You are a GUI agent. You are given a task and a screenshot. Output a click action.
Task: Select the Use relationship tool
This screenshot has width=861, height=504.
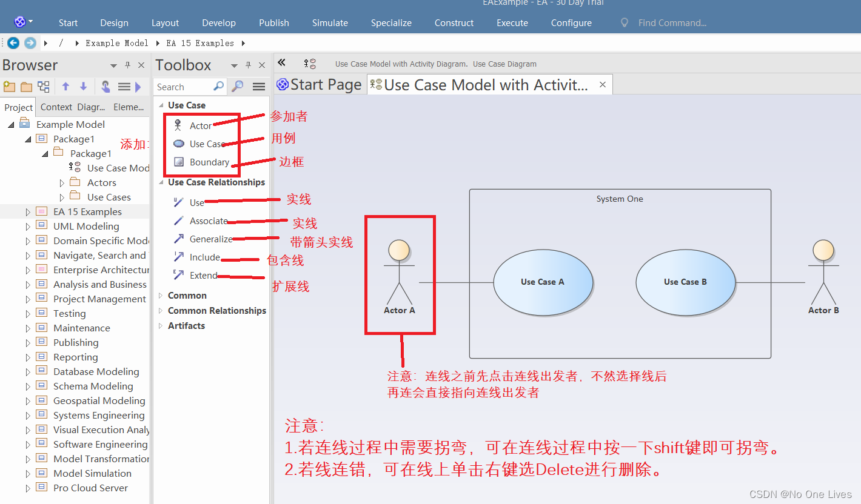pyautogui.click(x=189, y=202)
